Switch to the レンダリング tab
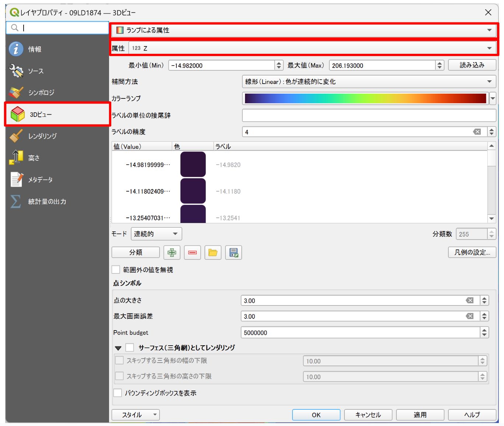This screenshot has height=426, width=504. click(x=57, y=136)
